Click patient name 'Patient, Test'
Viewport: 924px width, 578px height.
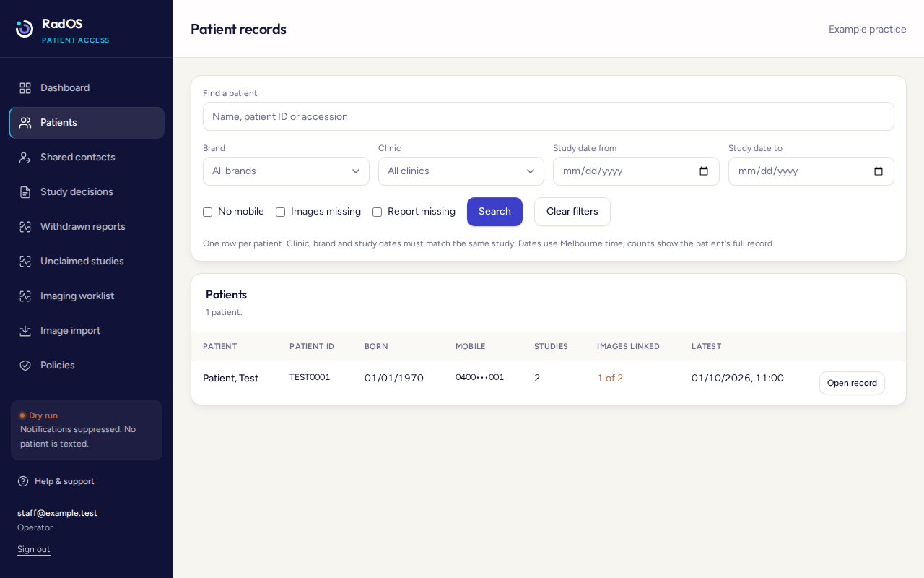pyautogui.click(x=230, y=379)
